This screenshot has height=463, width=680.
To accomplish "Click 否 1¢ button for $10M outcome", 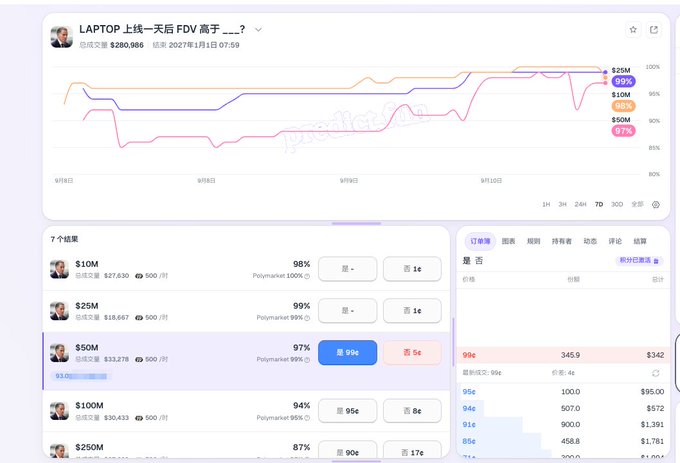I will pyautogui.click(x=412, y=269).
